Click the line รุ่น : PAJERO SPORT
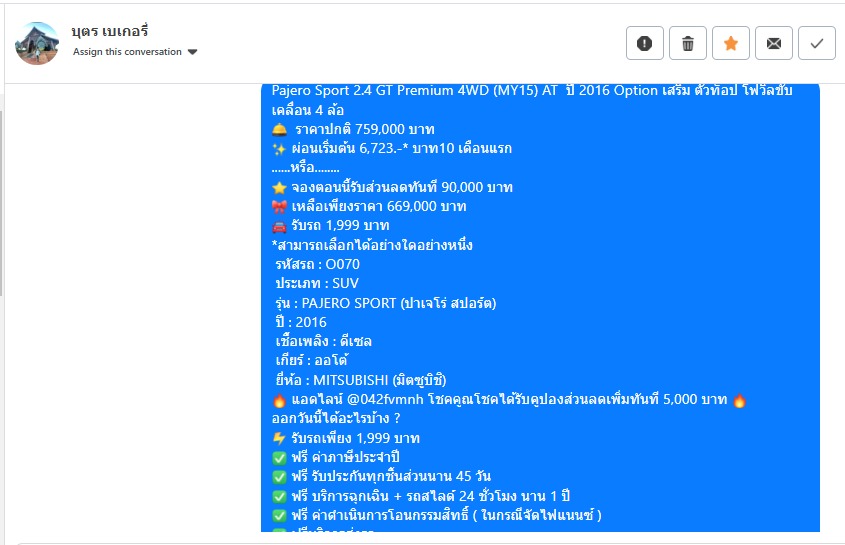845x545 pixels. coord(385,303)
